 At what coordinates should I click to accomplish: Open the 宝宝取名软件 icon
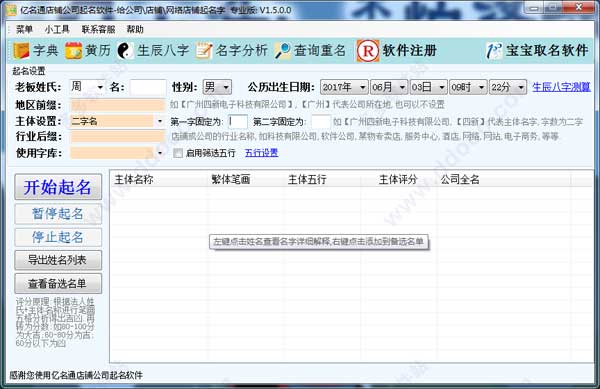coord(494,50)
